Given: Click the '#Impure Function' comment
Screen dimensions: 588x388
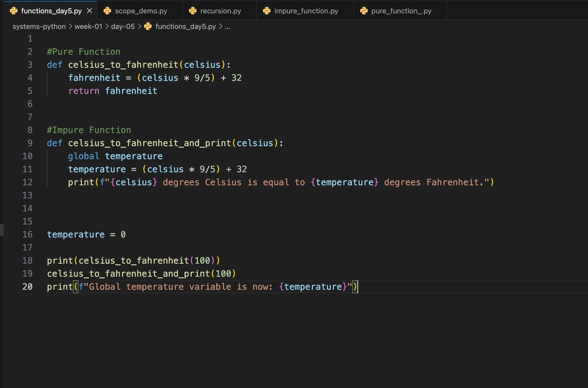Looking at the screenshot, I should click(x=89, y=130).
